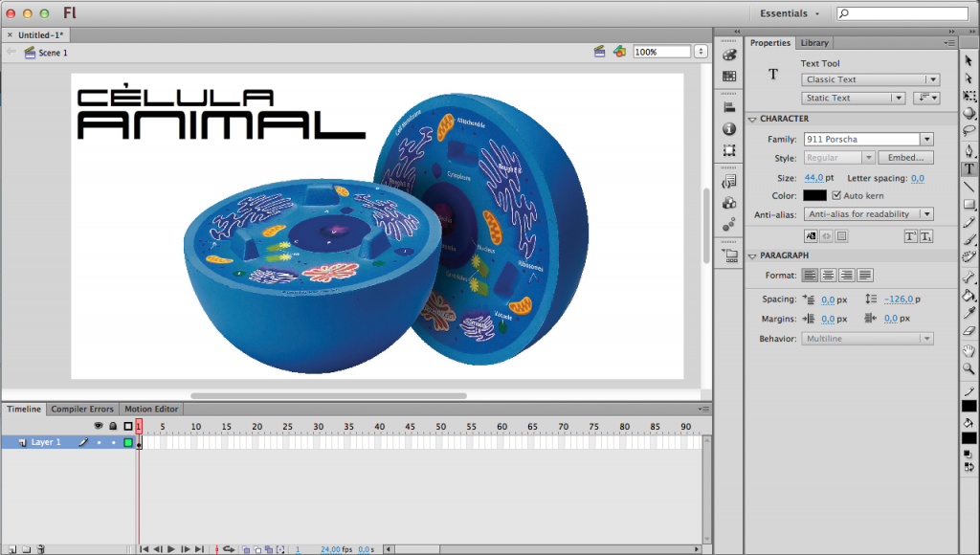Select the Hand tool
980x555 pixels.
[969, 350]
